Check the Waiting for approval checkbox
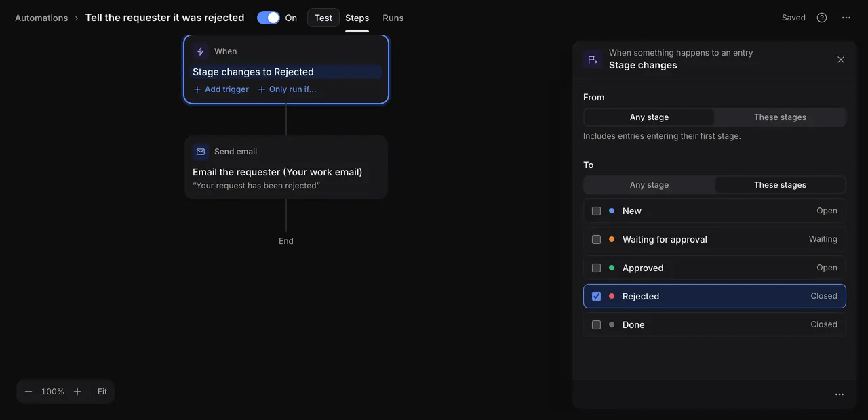This screenshot has width=868, height=420. tap(596, 239)
